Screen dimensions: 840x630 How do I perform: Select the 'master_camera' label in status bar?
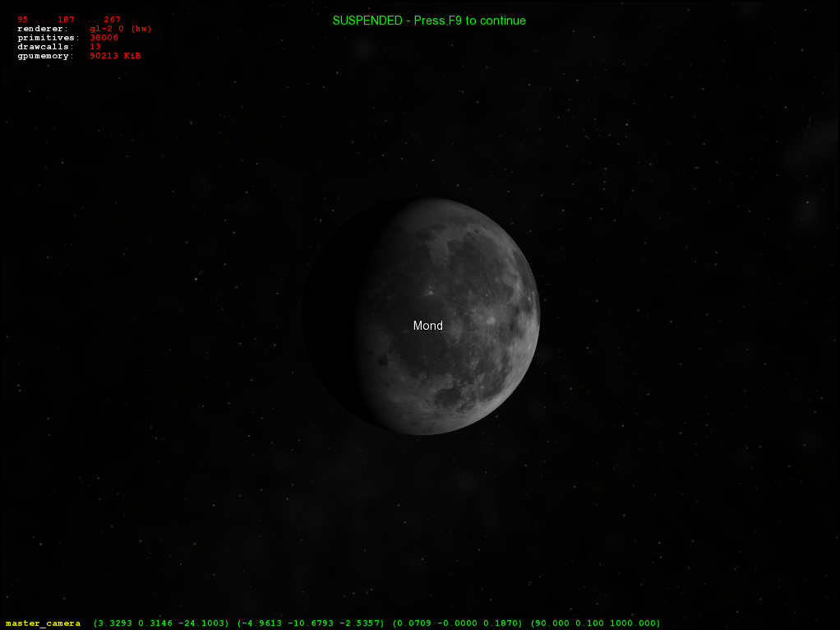pos(43,623)
